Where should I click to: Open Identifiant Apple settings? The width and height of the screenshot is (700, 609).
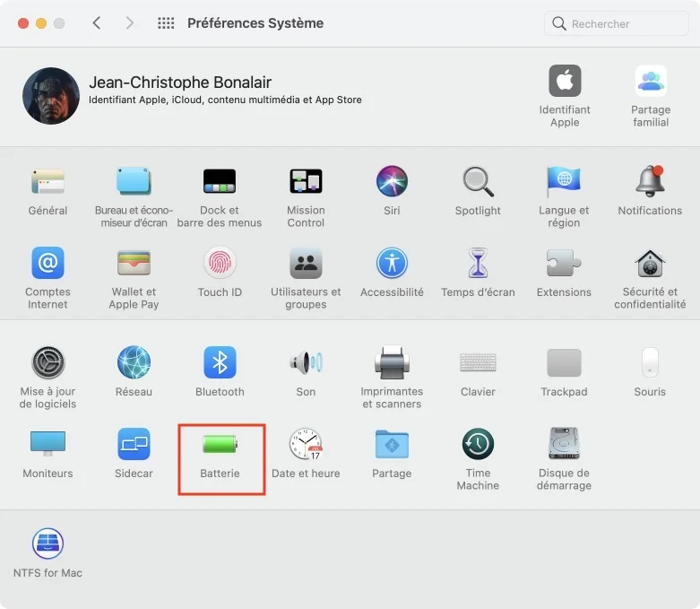click(x=565, y=81)
